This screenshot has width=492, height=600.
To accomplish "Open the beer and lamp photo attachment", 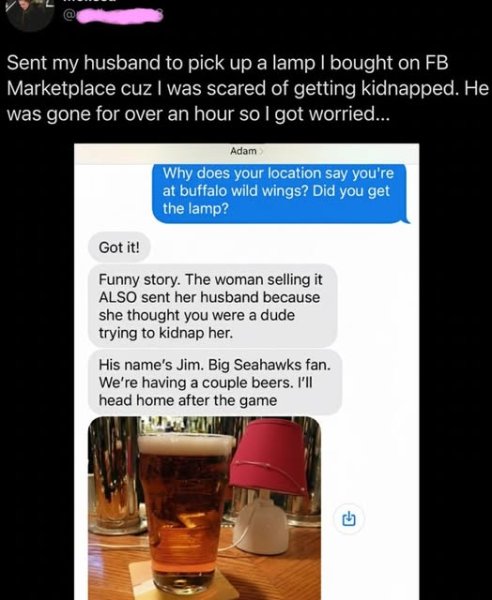I will click(205, 508).
